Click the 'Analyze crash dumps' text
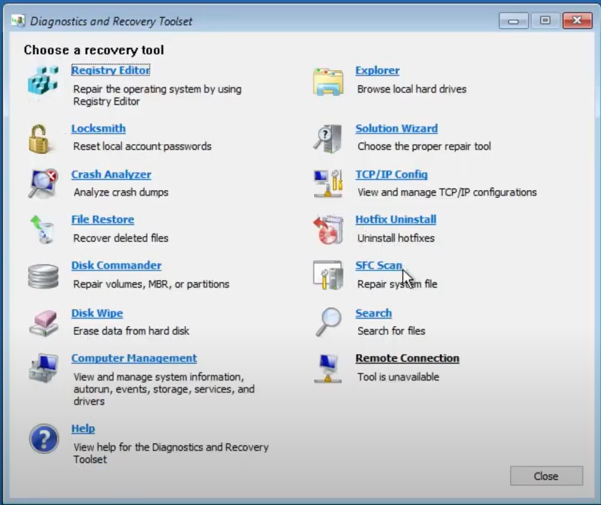This screenshot has height=505, width=601. [x=121, y=192]
